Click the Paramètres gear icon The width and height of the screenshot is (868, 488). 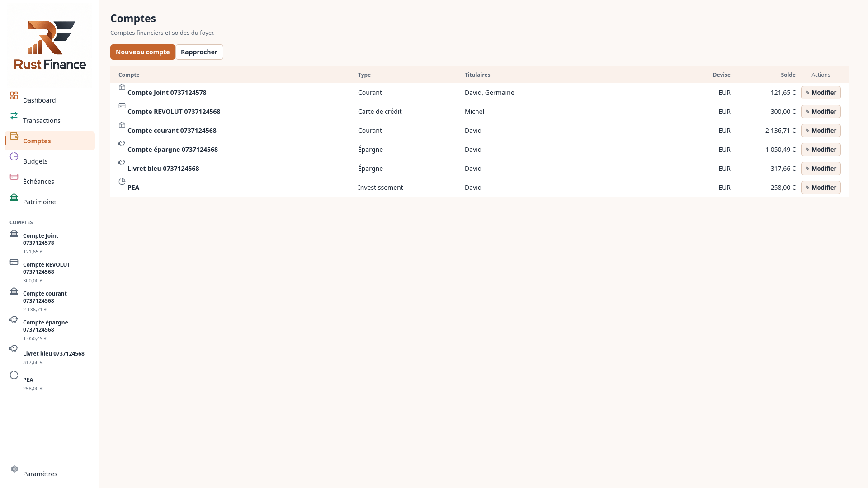14,469
